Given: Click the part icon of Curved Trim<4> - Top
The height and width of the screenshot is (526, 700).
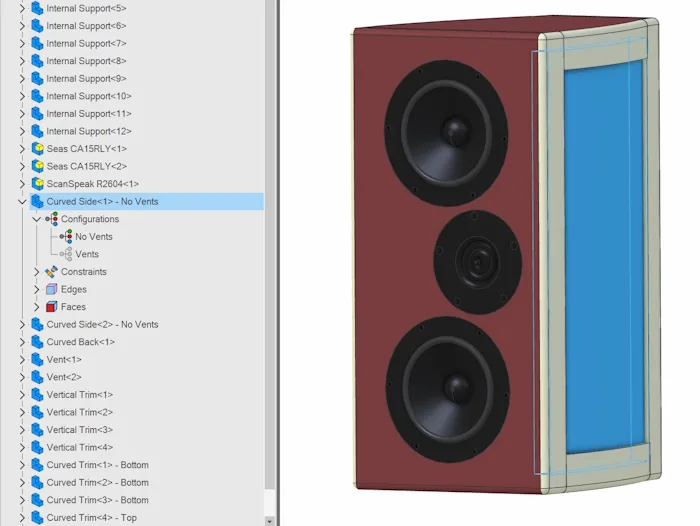Looking at the screenshot, I should pyautogui.click(x=38, y=518).
